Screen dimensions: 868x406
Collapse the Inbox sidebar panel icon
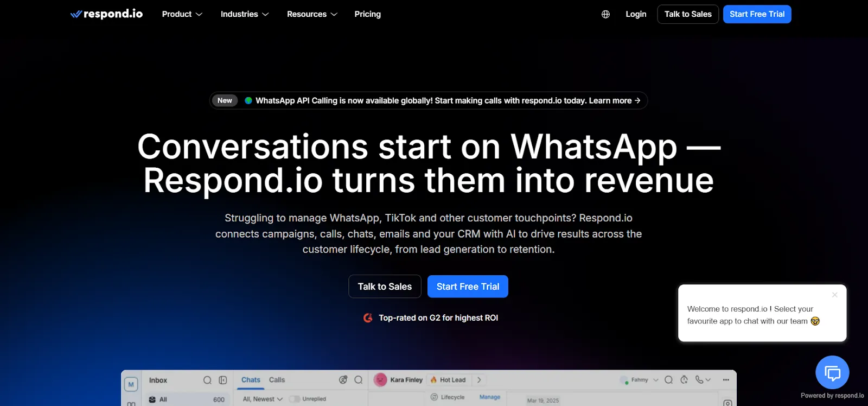point(222,380)
